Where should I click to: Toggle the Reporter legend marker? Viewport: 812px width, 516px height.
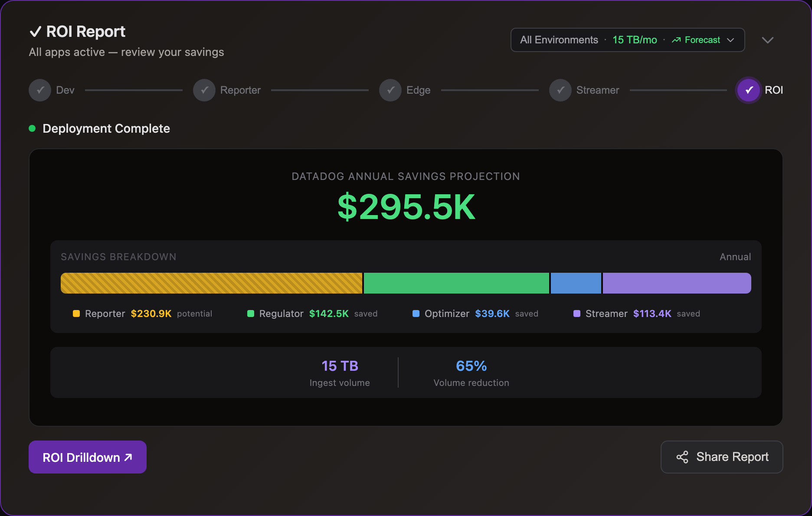pos(76,314)
